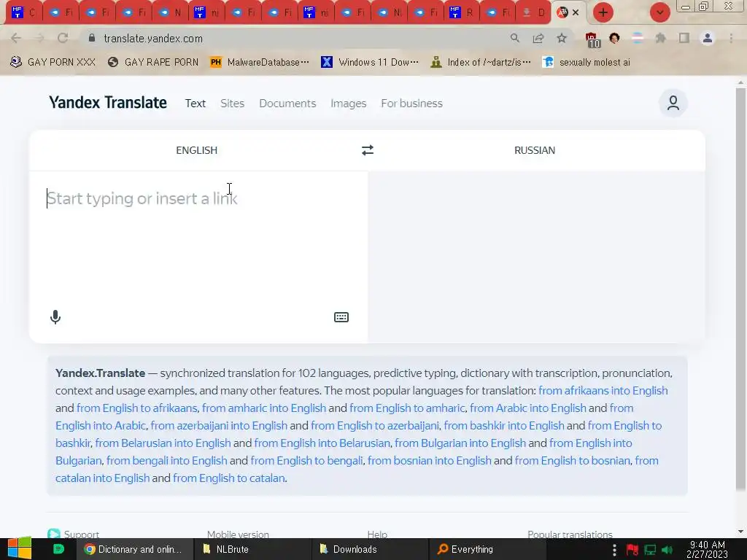Open the red flag tray icon
Screen dimensions: 747x560
click(x=632, y=550)
